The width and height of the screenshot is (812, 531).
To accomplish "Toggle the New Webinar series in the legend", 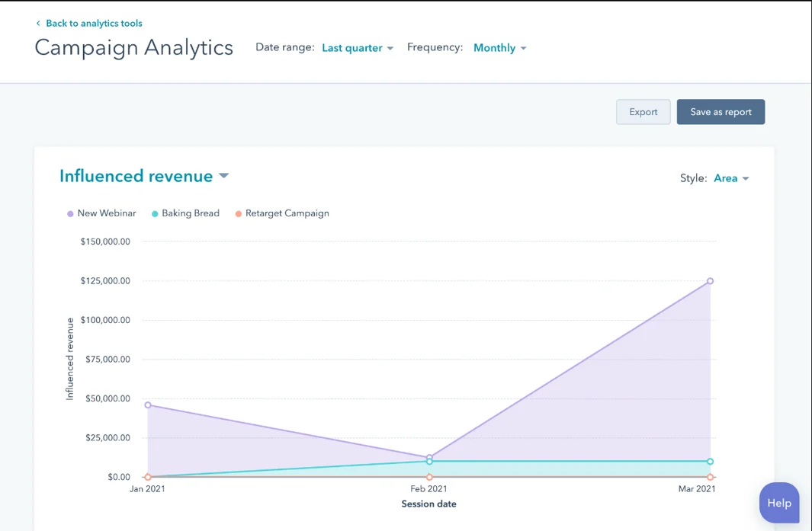I will pyautogui.click(x=106, y=213).
